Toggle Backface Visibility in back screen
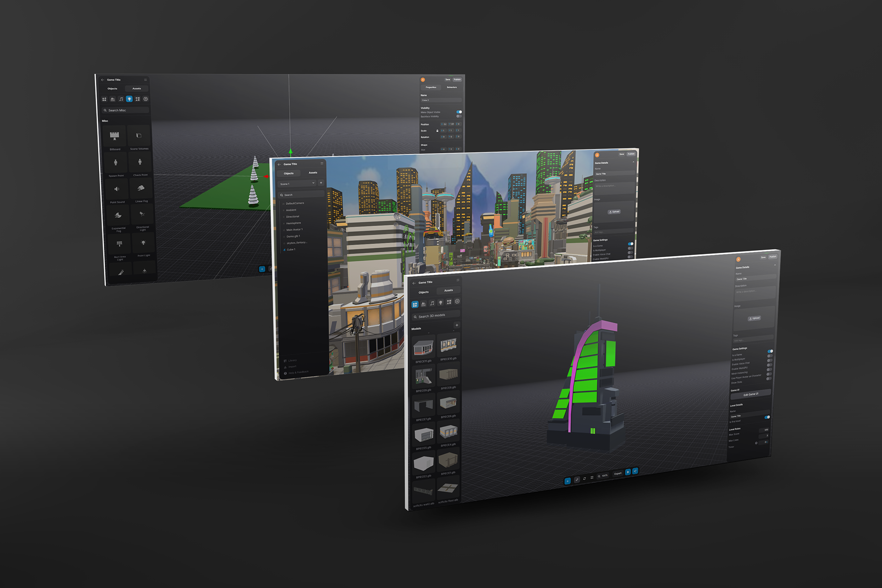Viewport: 882px width, 588px height. pyautogui.click(x=459, y=116)
